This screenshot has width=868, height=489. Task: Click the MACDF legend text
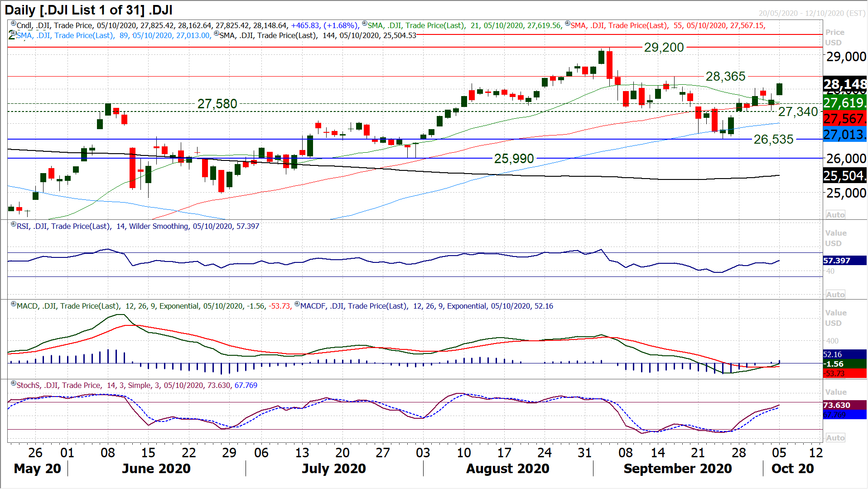[x=427, y=306]
